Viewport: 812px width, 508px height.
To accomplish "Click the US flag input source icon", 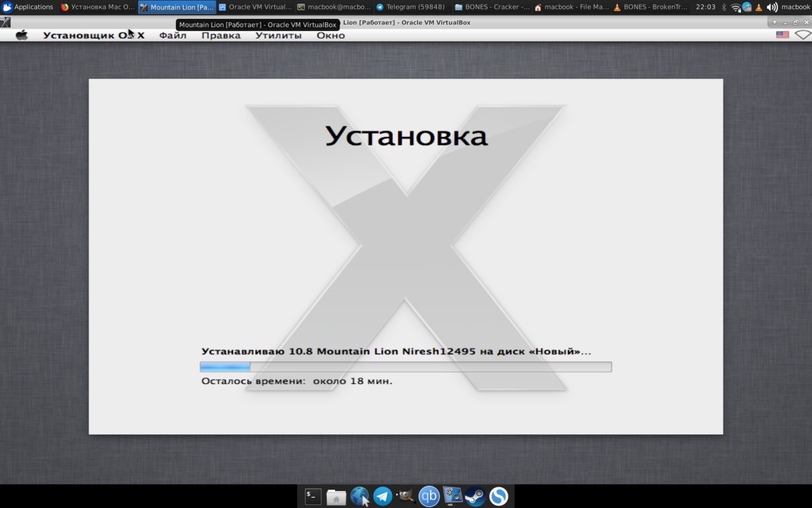I will coord(783,35).
